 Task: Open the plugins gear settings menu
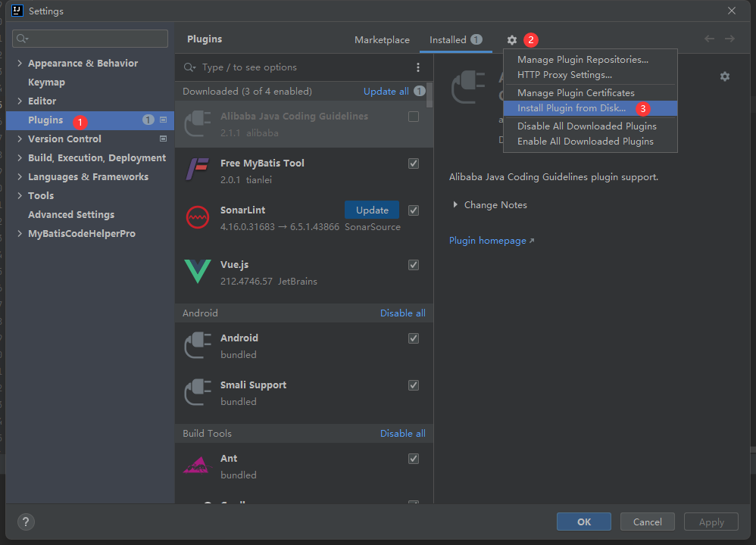[x=511, y=40]
